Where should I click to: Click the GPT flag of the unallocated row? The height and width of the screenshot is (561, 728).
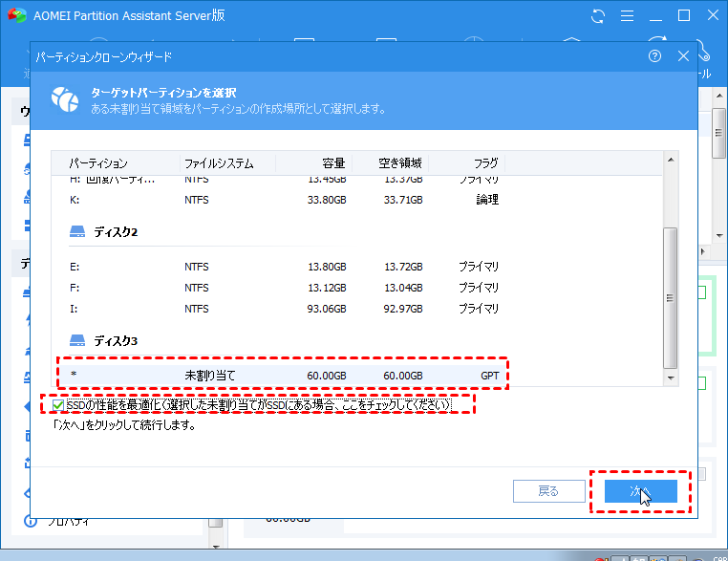click(x=489, y=376)
